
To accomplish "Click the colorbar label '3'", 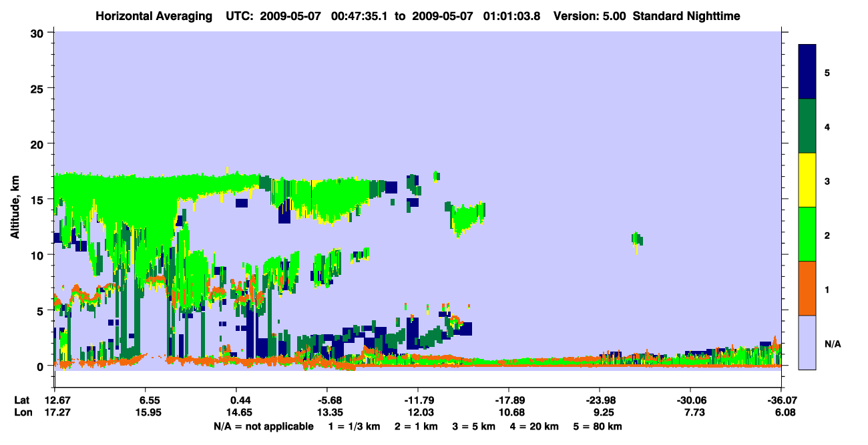I will point(827,180).
